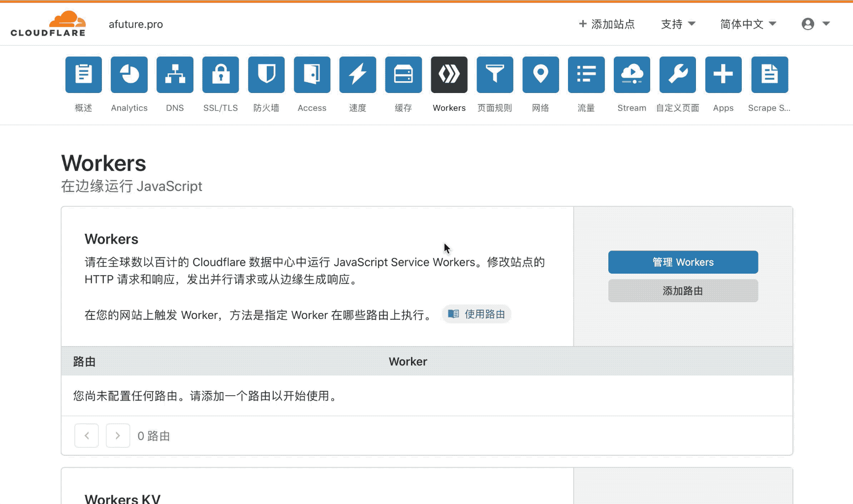Open the 自定义页面 wrench icon
Screen dimensions: 853x504
click(x=678, y=75)
